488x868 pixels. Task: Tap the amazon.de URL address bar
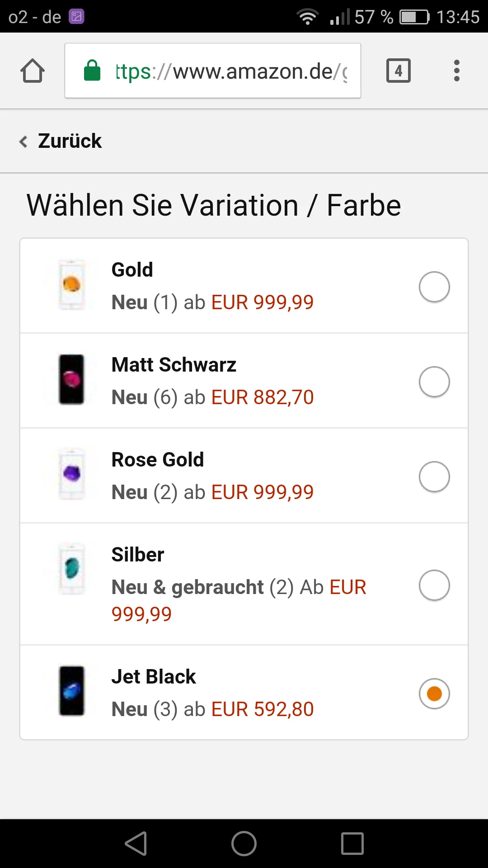(x=230, y=71)
